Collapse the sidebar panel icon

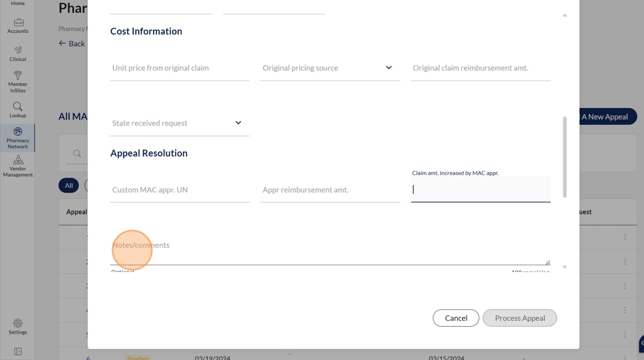18,351
